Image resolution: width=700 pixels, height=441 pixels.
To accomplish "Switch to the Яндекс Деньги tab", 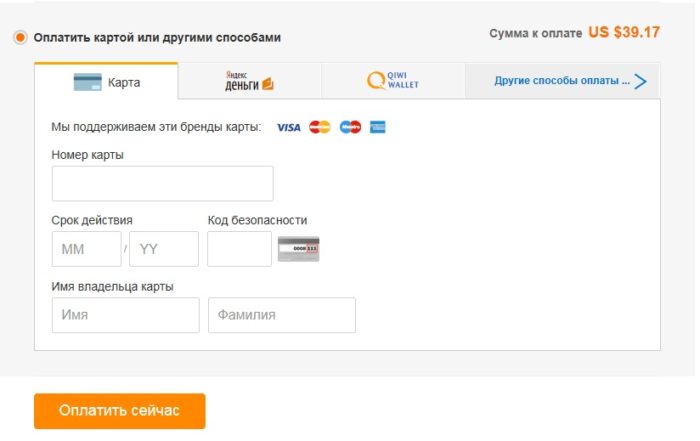I will point(249,81).
